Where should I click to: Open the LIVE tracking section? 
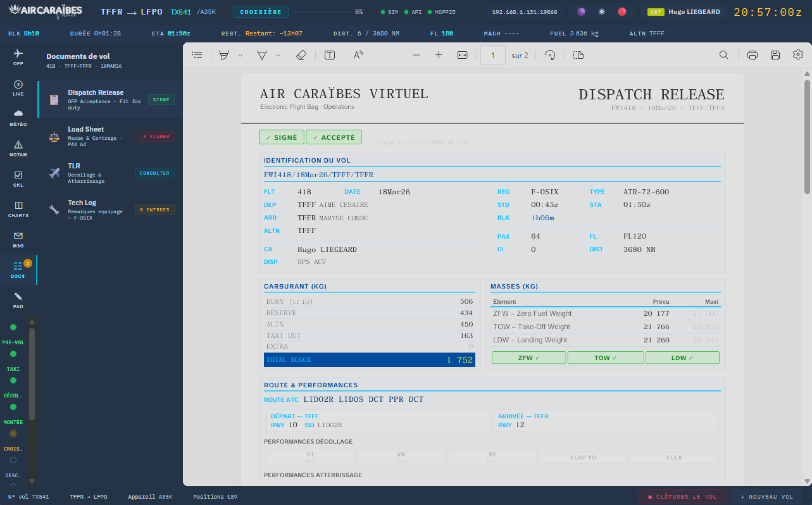[18, 88]
